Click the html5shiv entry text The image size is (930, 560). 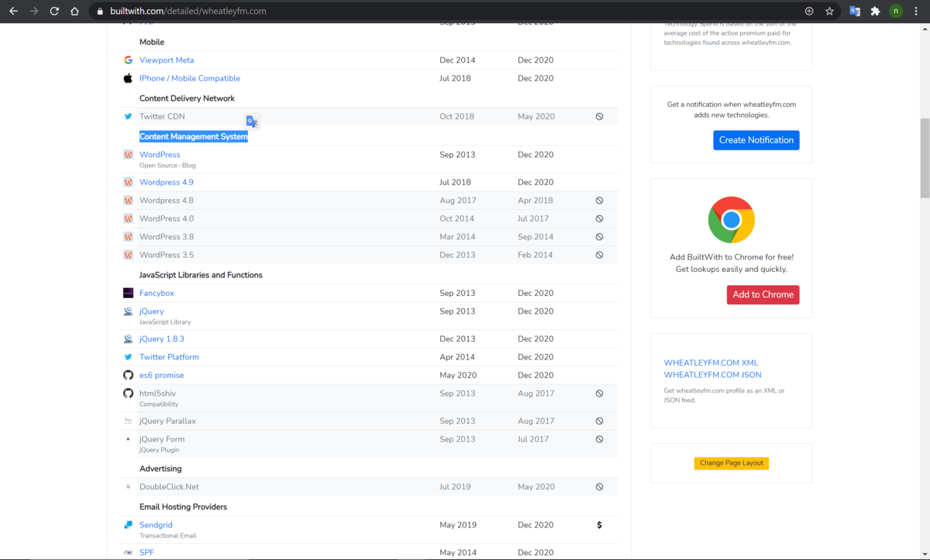pos(157,393)
